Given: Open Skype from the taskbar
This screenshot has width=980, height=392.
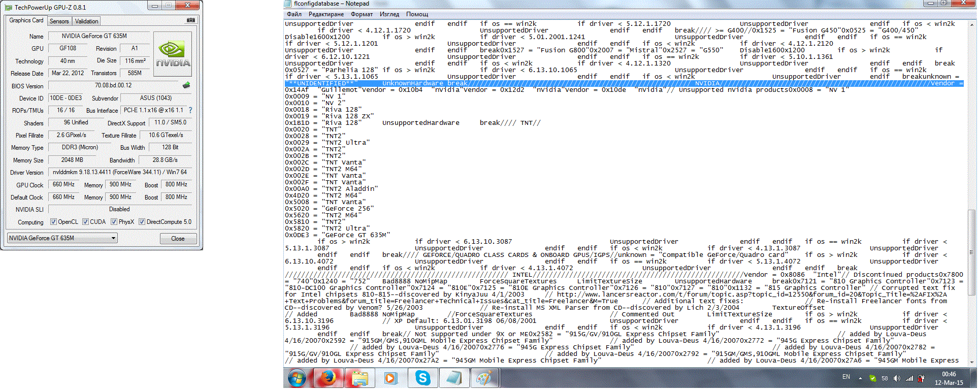Looking at the screenshot, I should (x=422, y=378).
